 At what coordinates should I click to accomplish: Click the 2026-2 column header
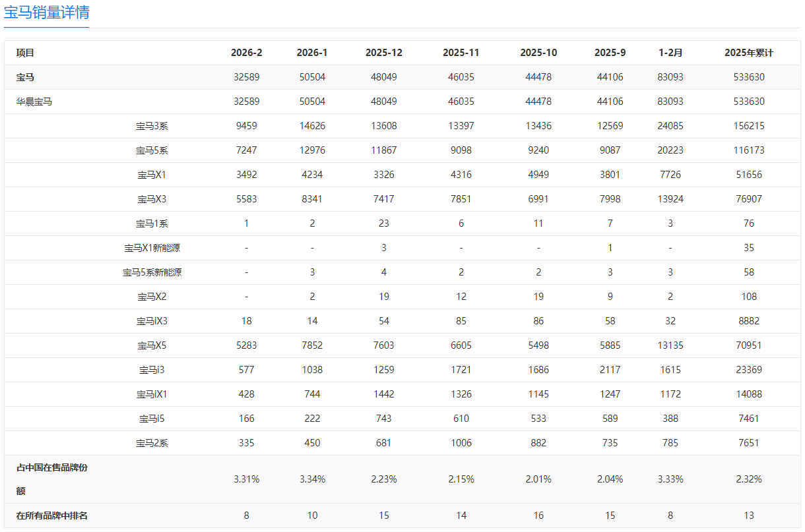point(246,53)
